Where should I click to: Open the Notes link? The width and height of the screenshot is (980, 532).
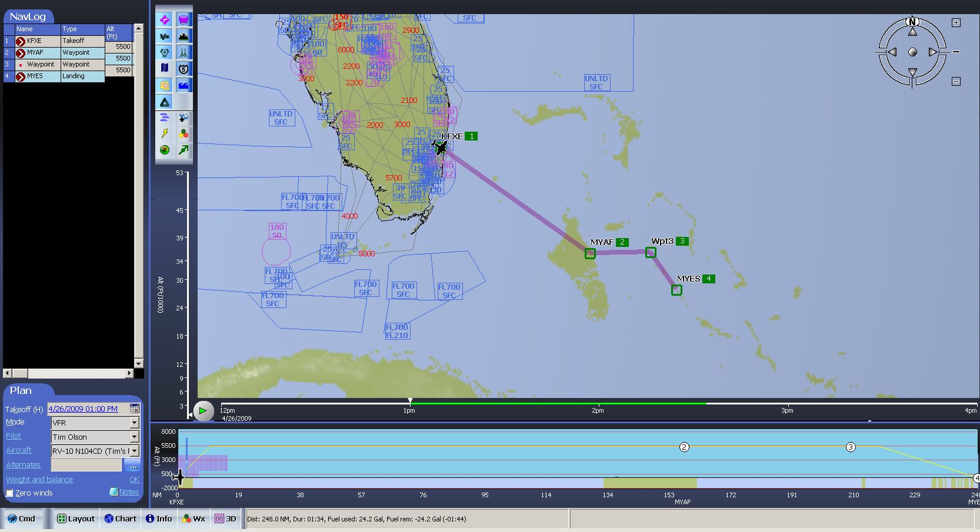pos(129,492)
